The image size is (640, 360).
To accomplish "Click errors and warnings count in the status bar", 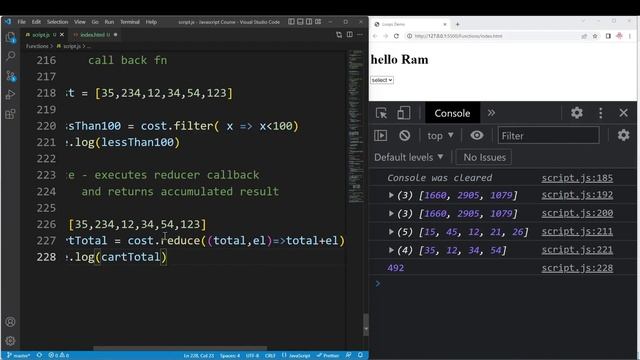I will pos(59,356).
